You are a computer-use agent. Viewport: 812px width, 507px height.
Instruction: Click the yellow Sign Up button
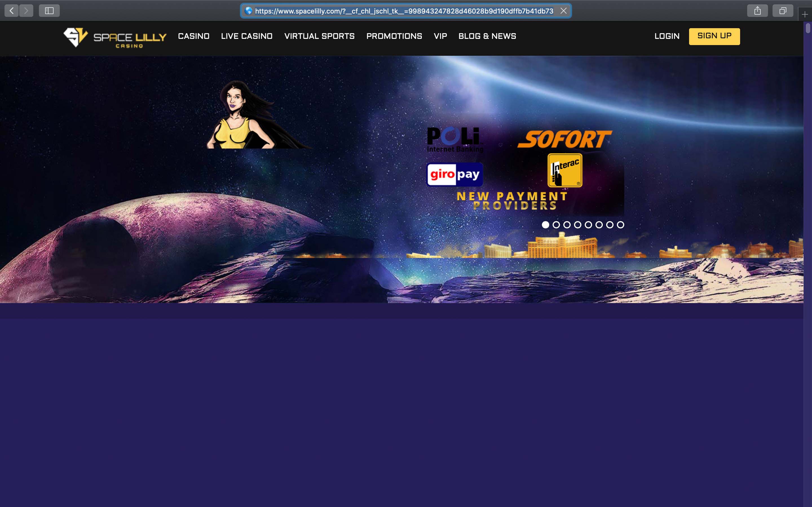(714, 36)
